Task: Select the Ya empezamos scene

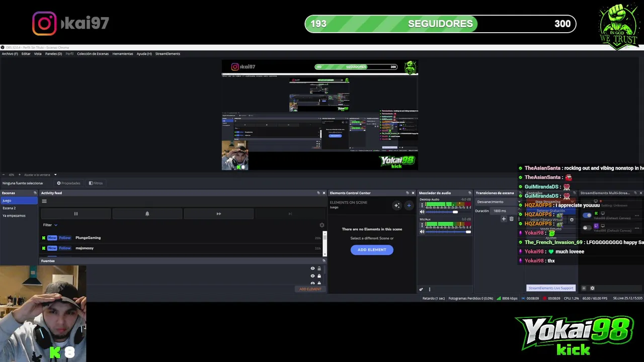Action: (19, 216)
